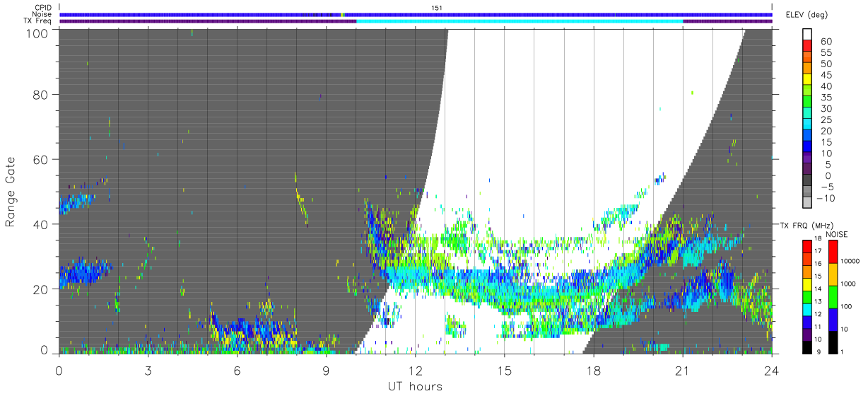
Task: Click the '35' label on ELEV colorbar
Action: point(826,98)
